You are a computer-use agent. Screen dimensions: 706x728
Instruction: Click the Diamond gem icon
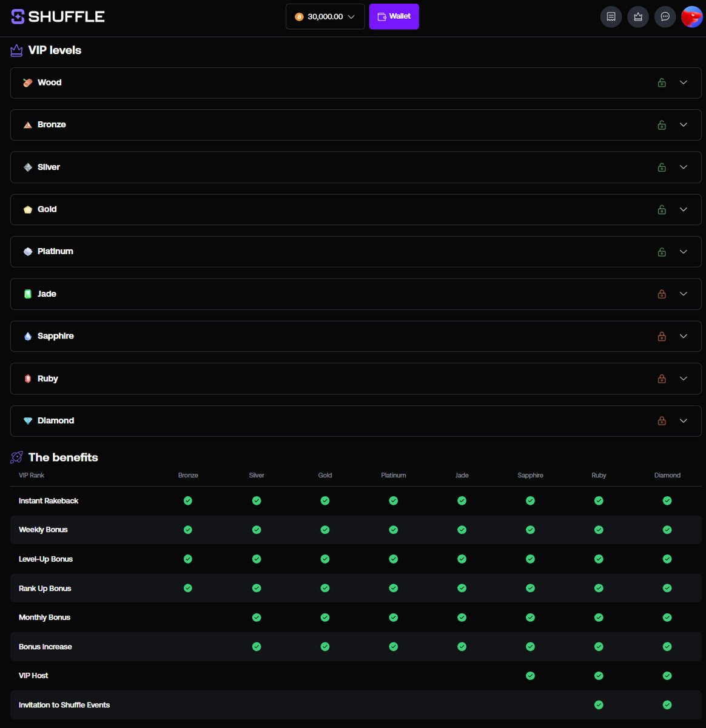(28, 420)
